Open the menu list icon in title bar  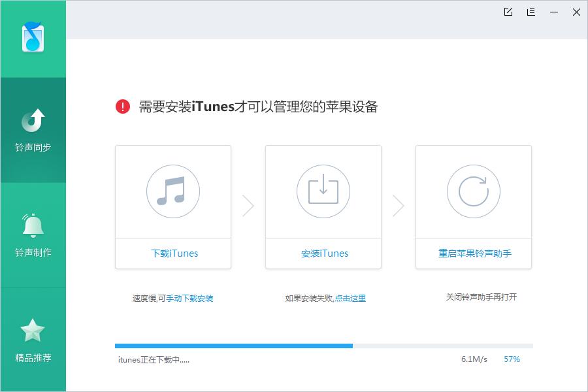(531, 12)
